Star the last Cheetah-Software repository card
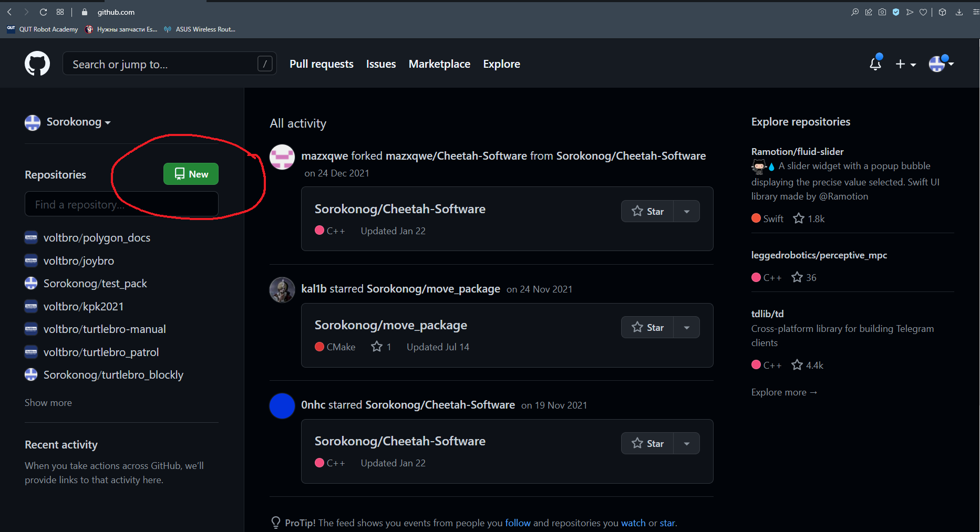980x532 pixels. pos(647,443)
